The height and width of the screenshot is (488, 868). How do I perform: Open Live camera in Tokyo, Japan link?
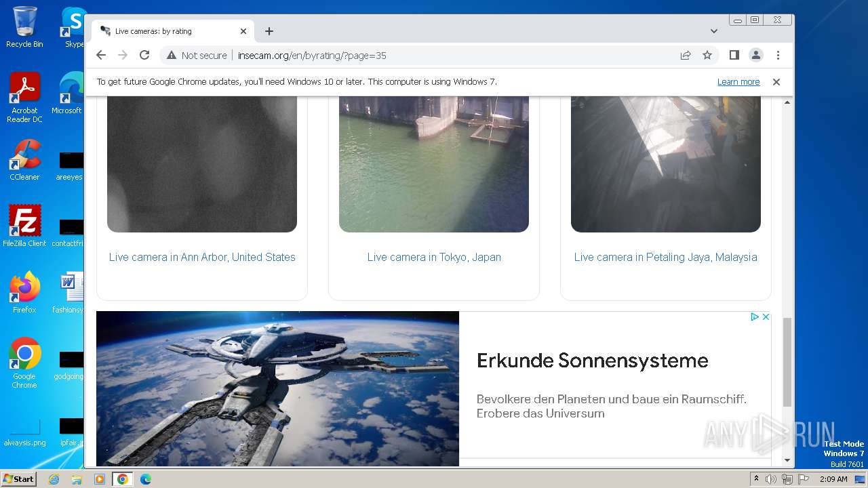[434, 257]
